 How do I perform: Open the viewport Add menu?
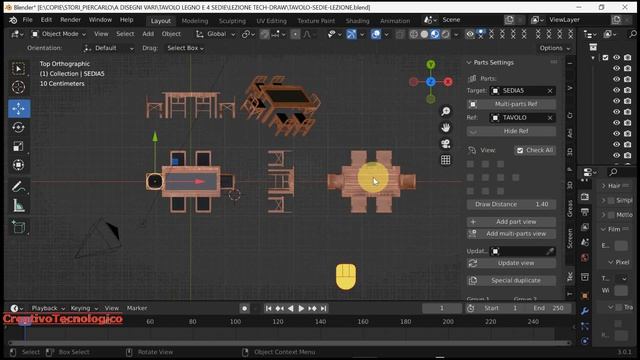(148, 34)
